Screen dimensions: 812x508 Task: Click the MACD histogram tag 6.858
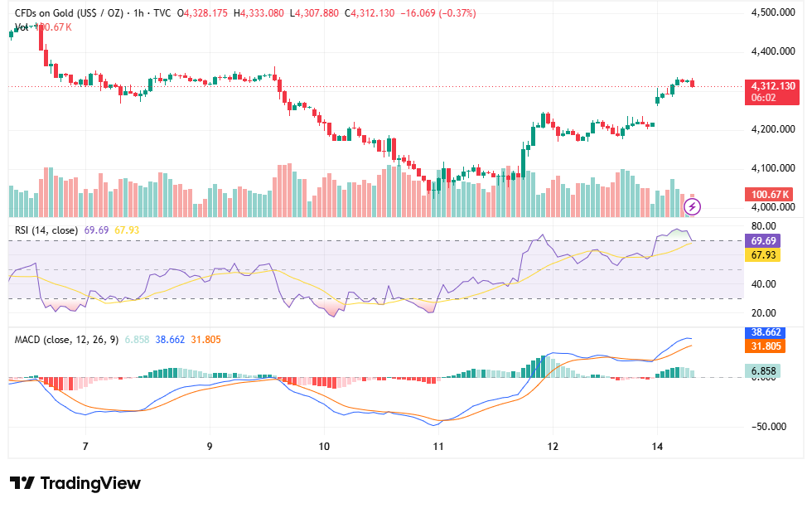point(763,370)
